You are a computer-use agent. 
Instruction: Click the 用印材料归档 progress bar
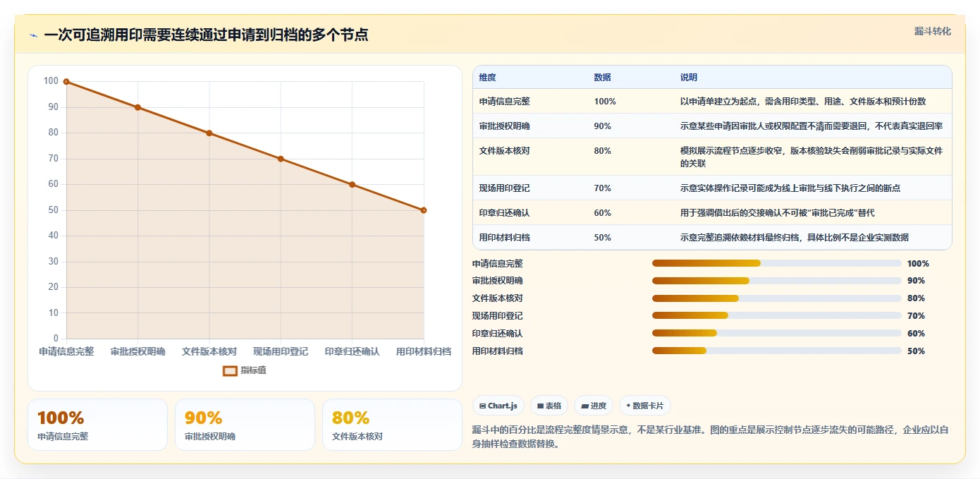(x=776, y=351)
